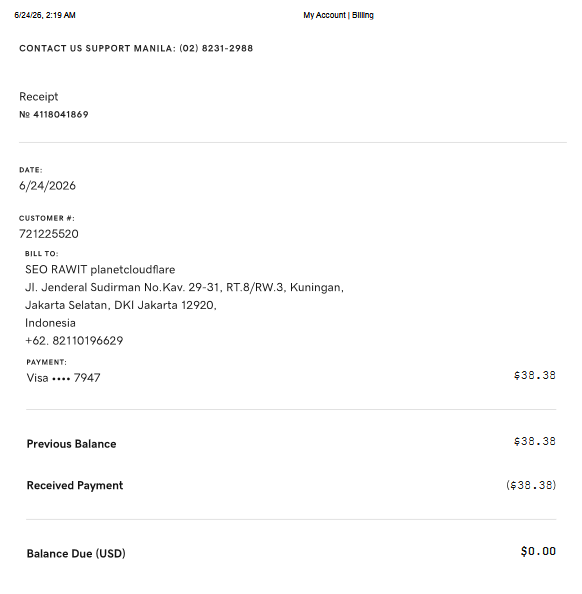Click the Previous Balance $38.38 amount

[535, 441]
